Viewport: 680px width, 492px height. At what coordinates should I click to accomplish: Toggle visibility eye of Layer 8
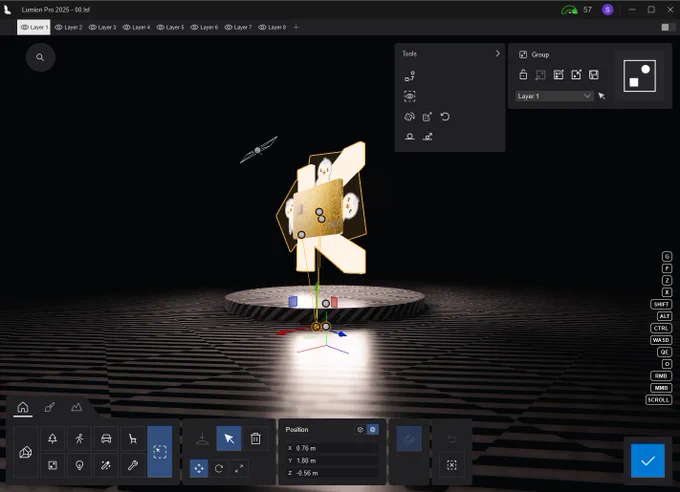pyautogui.click(x=262, y=27)
